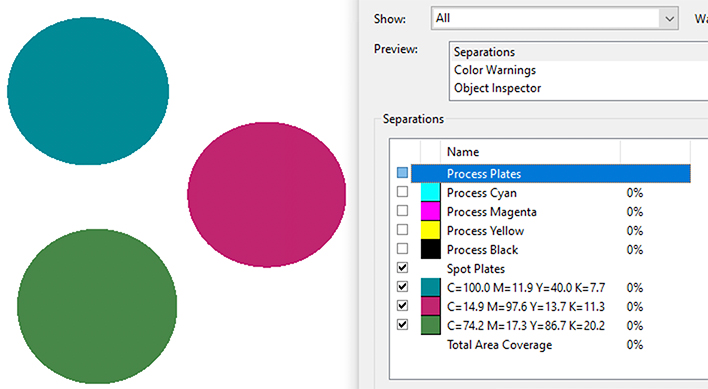
Task: Open the Show dropdown set to All
Action: 554,19
